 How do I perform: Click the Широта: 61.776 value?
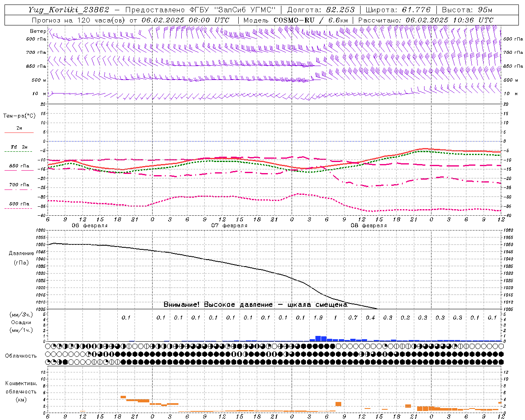(398, 10)
